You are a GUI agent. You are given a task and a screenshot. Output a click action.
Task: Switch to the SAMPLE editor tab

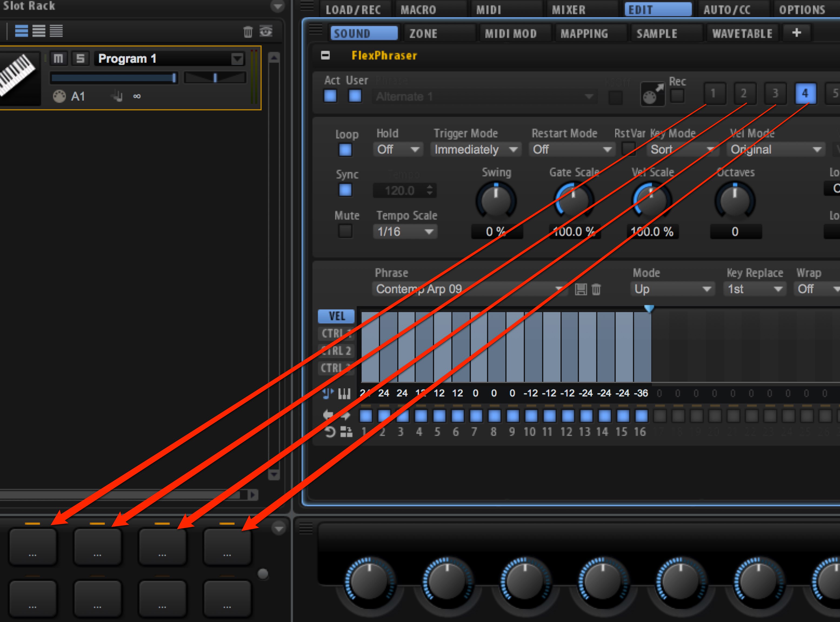click(x=657, y=34)
